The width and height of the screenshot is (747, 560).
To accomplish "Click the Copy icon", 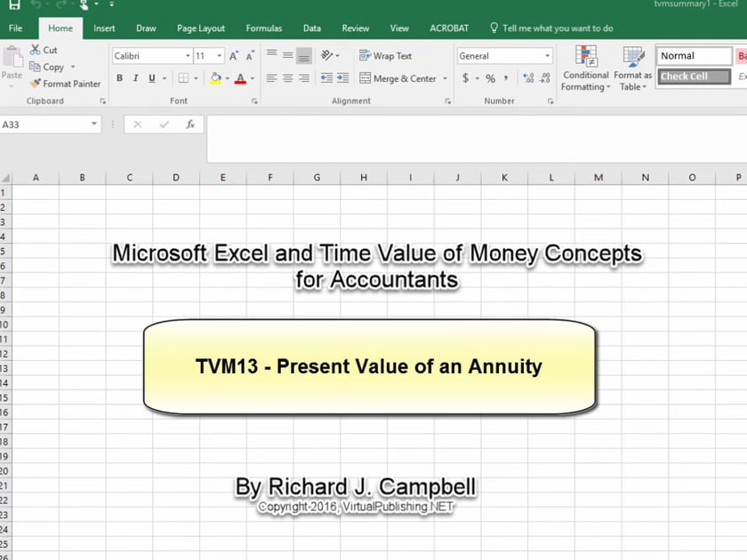I will (x=35, y=67).
